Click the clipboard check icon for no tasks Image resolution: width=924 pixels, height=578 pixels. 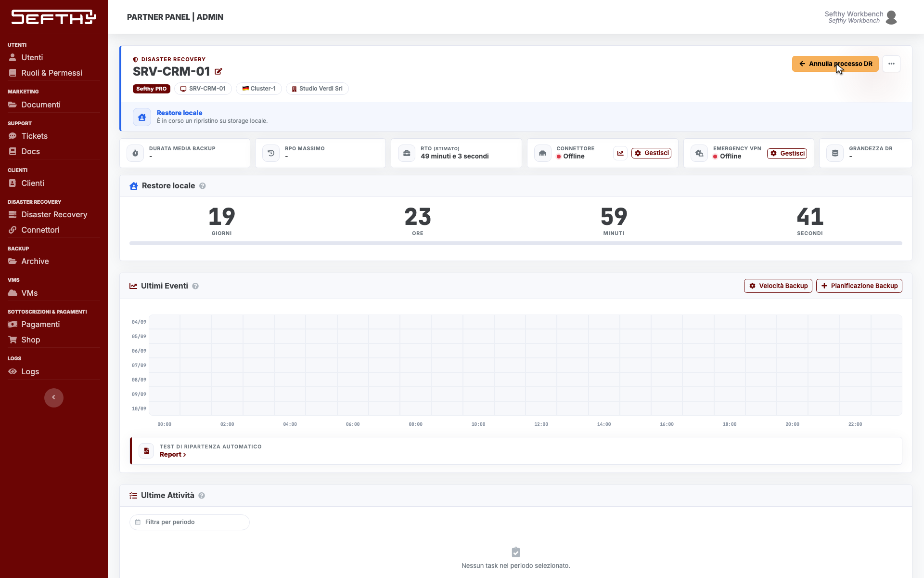pyautogui.click(x=516, y=552)
